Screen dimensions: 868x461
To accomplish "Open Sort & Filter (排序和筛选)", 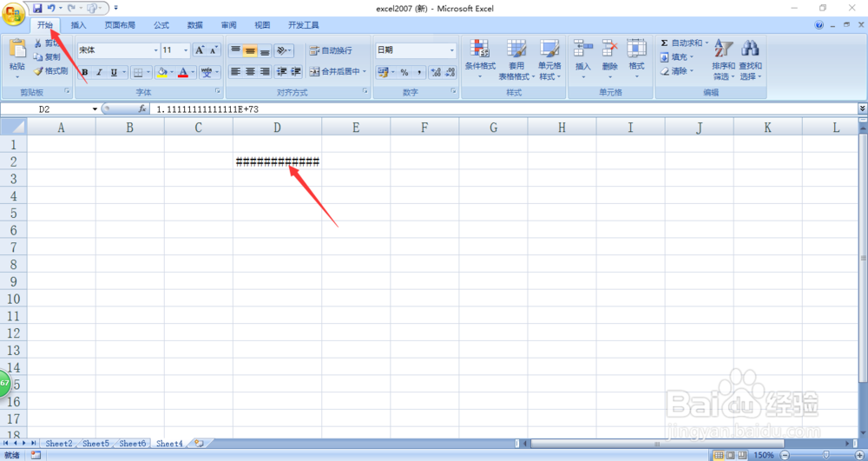I will [x=723, y=60].
